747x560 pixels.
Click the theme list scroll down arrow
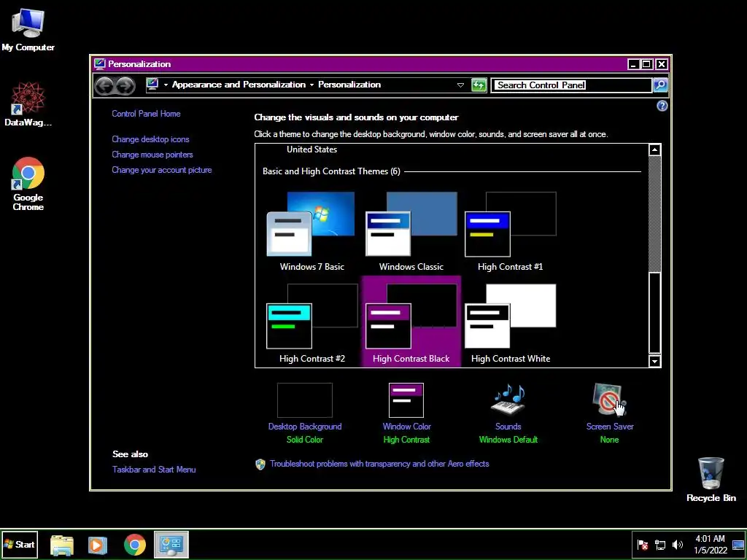[x=654, y=362]
